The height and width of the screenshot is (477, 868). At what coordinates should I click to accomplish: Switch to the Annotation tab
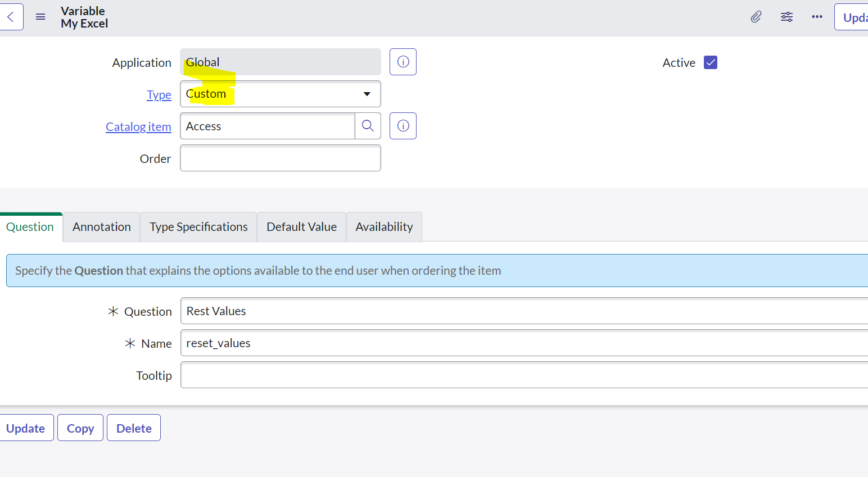[x=101, y=226]
